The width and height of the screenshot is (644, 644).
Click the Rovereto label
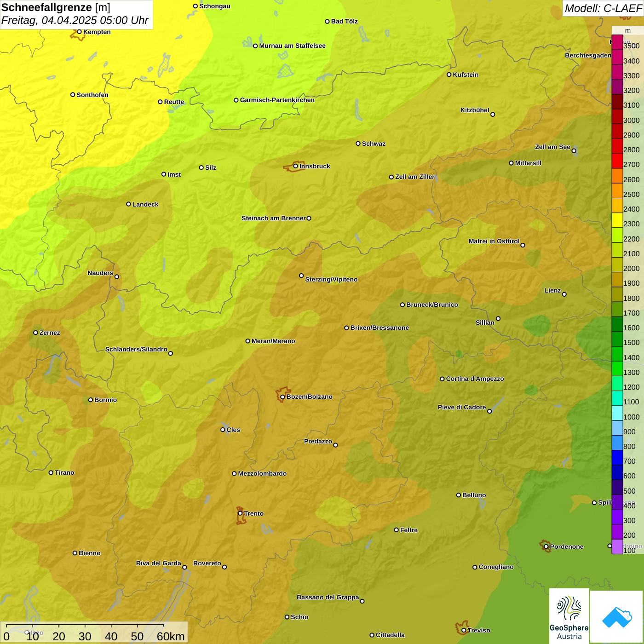(x=207, y=563)
